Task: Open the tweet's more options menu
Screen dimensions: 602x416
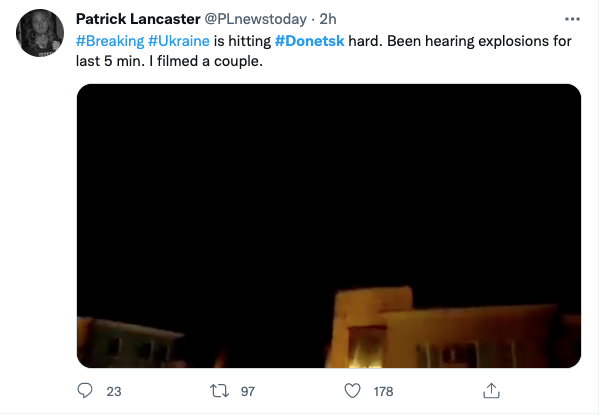Action: 571,19
